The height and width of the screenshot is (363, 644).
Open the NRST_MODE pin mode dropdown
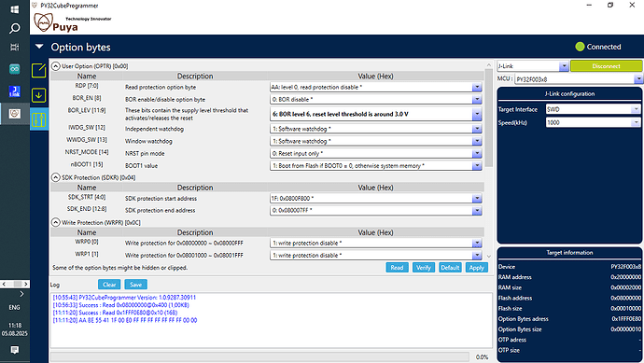[x=476, y=154]
